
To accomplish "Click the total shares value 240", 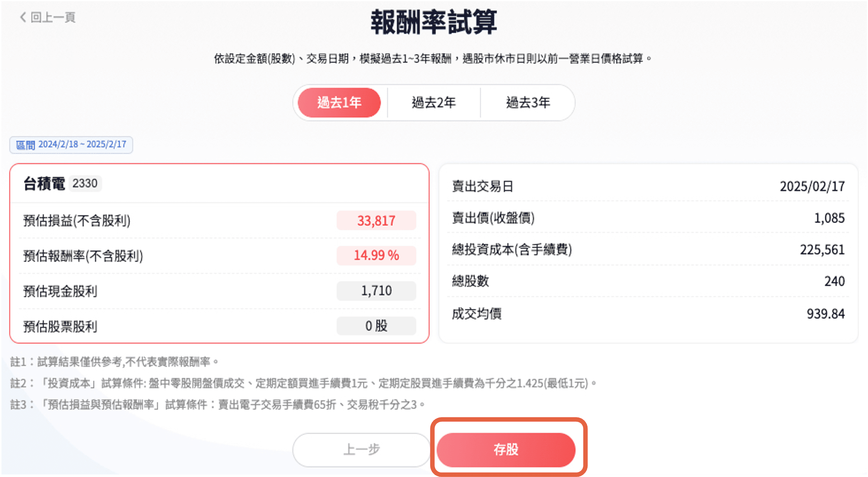I will click(x=834, y=281).
